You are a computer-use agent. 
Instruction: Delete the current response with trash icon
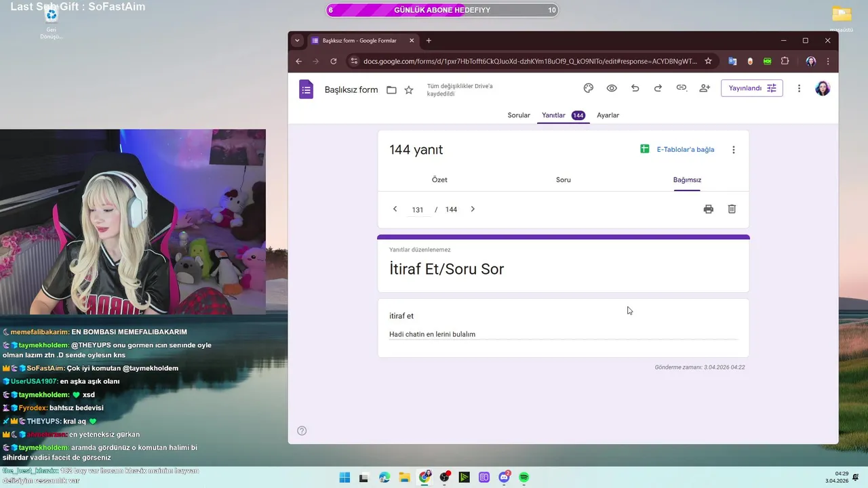click(732, 209)
